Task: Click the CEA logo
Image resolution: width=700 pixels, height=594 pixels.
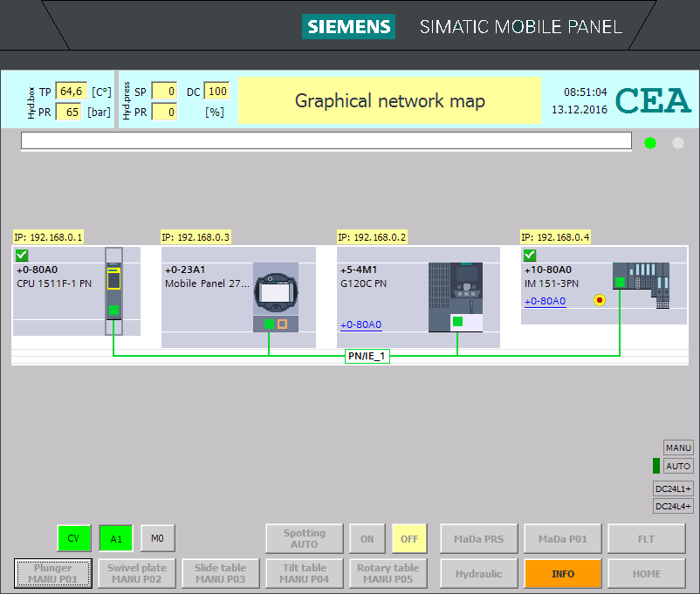Action: coord(653,100)
